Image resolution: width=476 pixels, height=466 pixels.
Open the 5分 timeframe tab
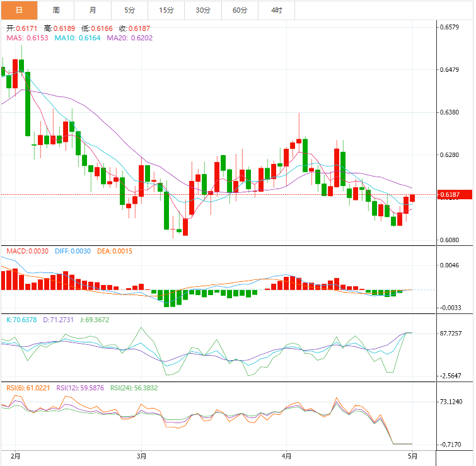click(x=130, y=10)
